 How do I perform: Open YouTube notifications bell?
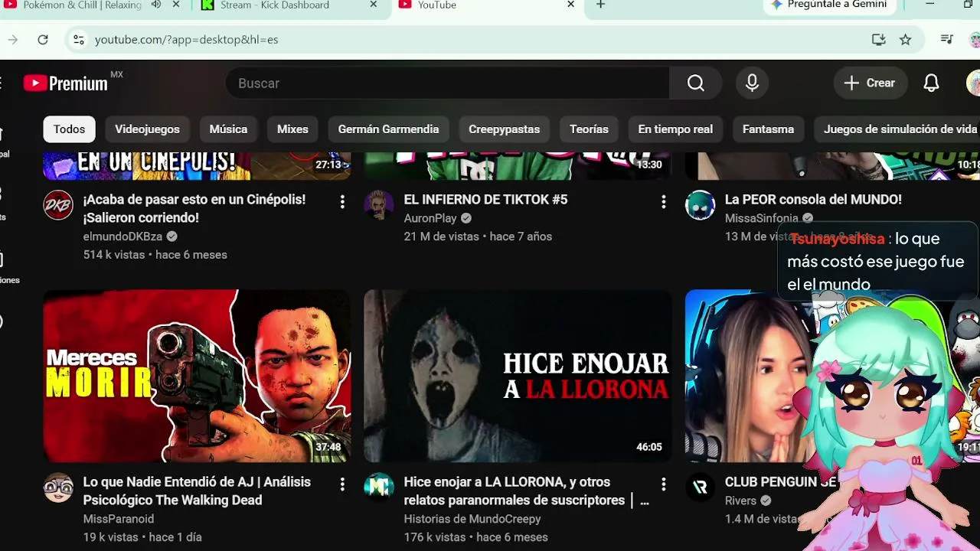pos(931,83)
